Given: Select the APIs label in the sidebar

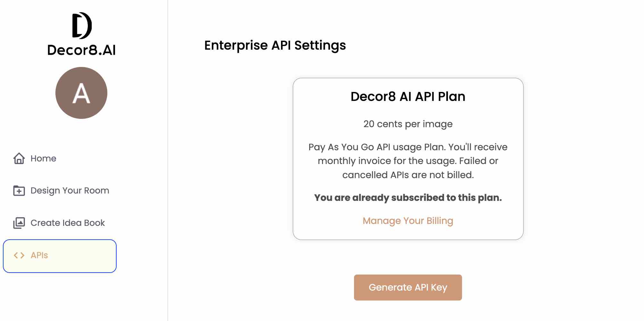Looking at the screenshot, I should click(39, 255).
